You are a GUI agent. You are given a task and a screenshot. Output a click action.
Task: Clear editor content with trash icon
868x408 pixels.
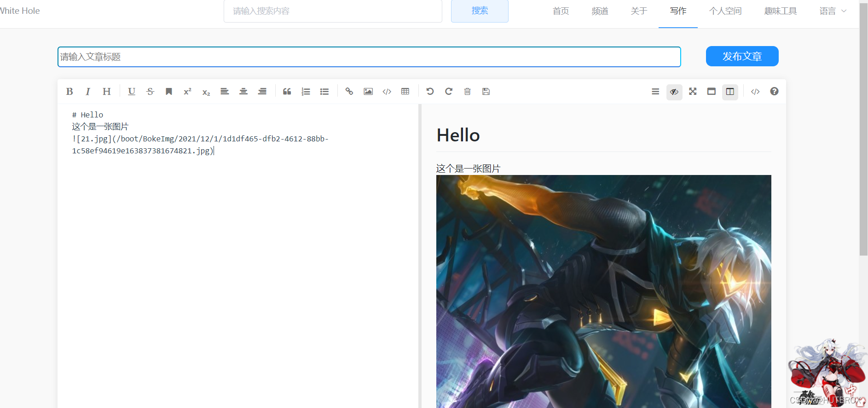pos(468,92)
